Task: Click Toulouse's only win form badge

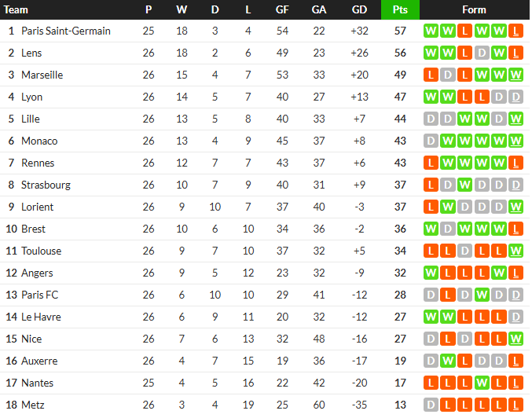Action: click(x=515, y=251)
